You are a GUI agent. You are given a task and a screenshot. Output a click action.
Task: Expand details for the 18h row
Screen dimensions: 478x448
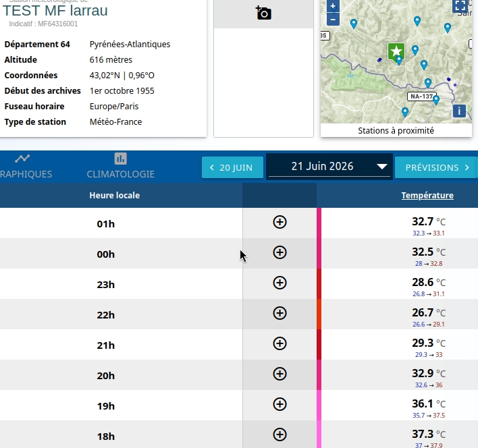coord(280,435)
